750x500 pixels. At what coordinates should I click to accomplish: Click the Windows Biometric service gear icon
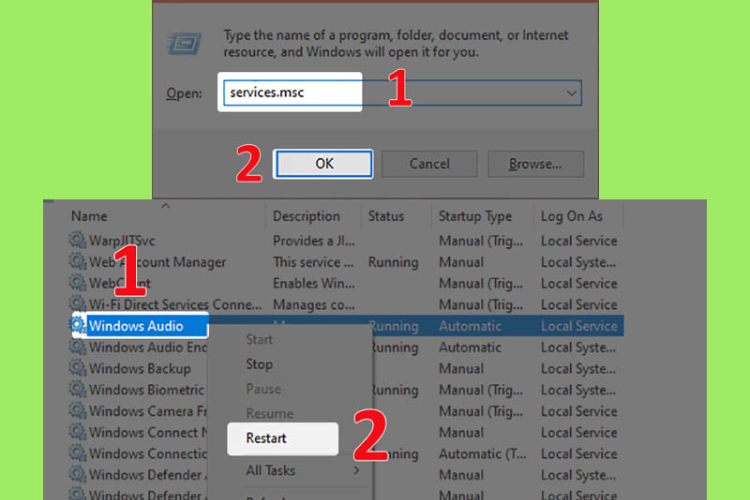tap(77, 389)
